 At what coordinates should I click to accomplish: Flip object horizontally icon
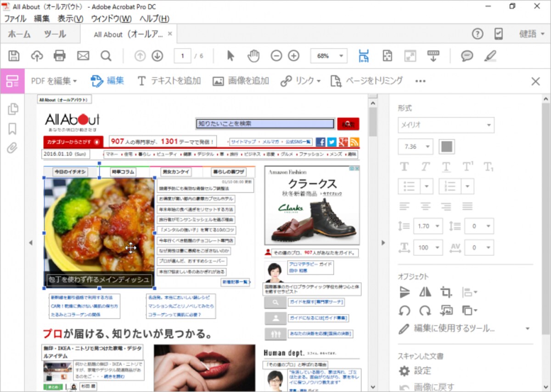click(425, 292)
